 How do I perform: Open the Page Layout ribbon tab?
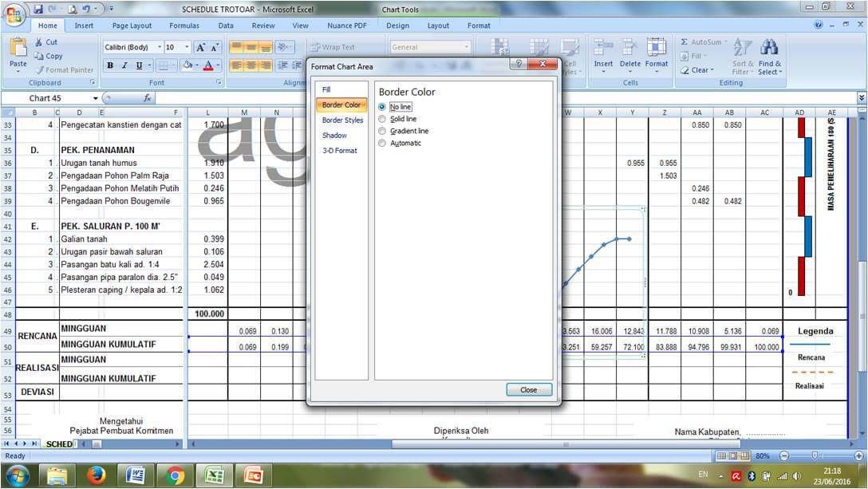[x=131, y=25]
